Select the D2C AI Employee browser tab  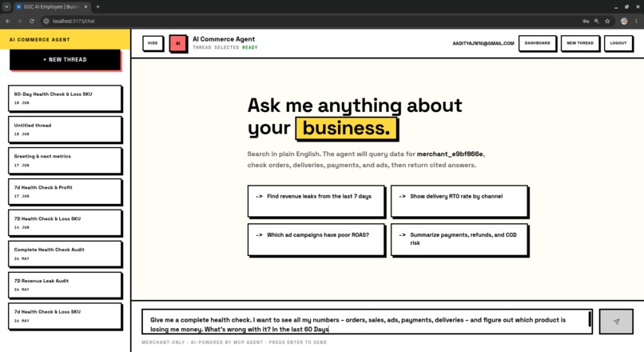pos(52,6)
